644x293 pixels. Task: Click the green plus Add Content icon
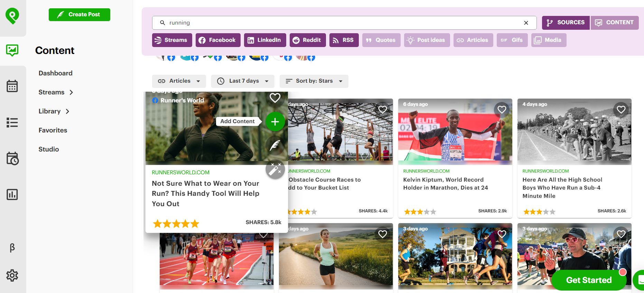pyautogui.click(x=275, y=122)
